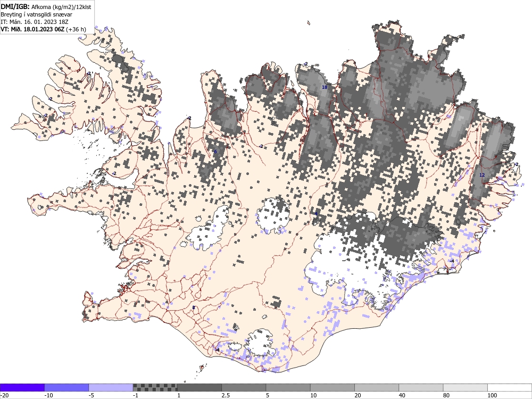Click the "-4" label on the southeast coast
This screenshot has height=399, width=532.
[452, 261]
